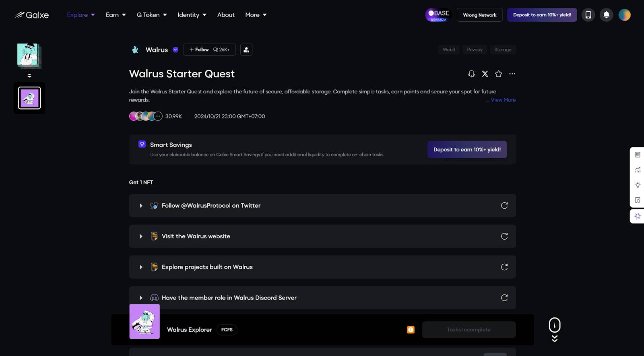The height and width of the screenshot is (356, 644).
Task: Favorite quest with the star icon
Action: (x=499, y=74)
